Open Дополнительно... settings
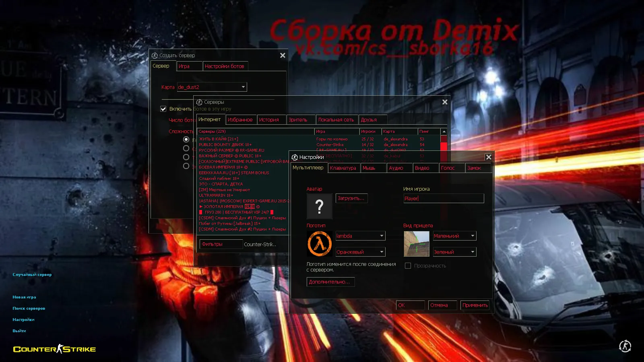This screenshot has height=362, width=644. (x=330, y=282)
